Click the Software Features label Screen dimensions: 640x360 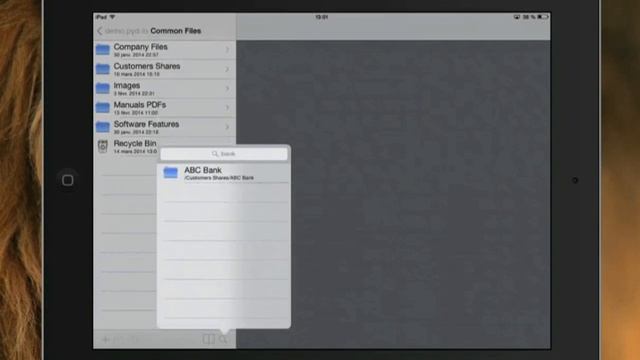[147, 124]
